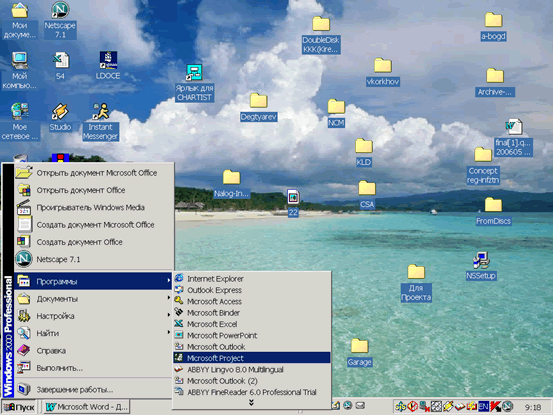Open the Мои документы desktop icon
554x416 pixels.
pyautogui.click(x=19, y=20)
